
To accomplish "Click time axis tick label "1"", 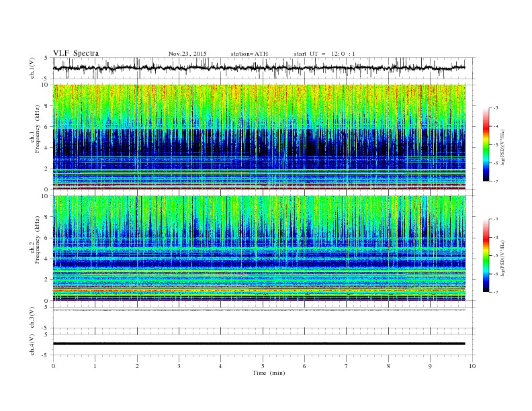I will click(95, 366).
